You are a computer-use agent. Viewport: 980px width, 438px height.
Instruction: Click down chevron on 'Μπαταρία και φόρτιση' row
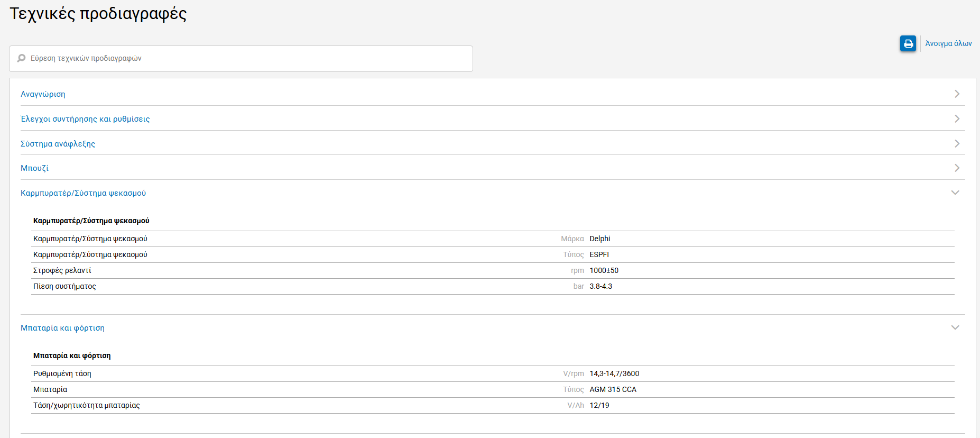pyautogui.click(x=955, y=327)
